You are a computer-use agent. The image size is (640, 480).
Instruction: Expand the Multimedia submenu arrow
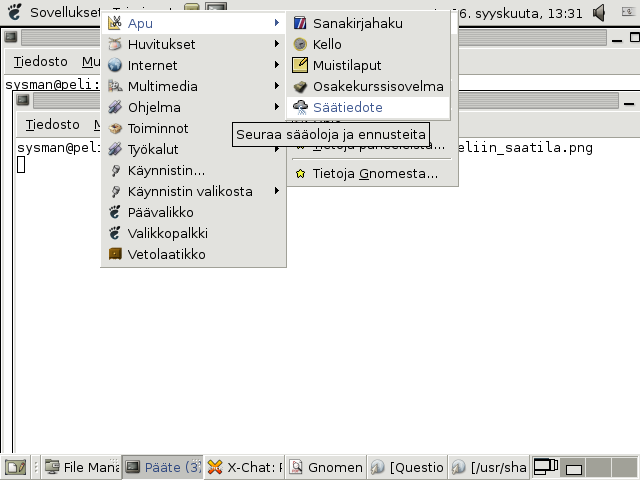pyautogui.click(x=277, y=86)
